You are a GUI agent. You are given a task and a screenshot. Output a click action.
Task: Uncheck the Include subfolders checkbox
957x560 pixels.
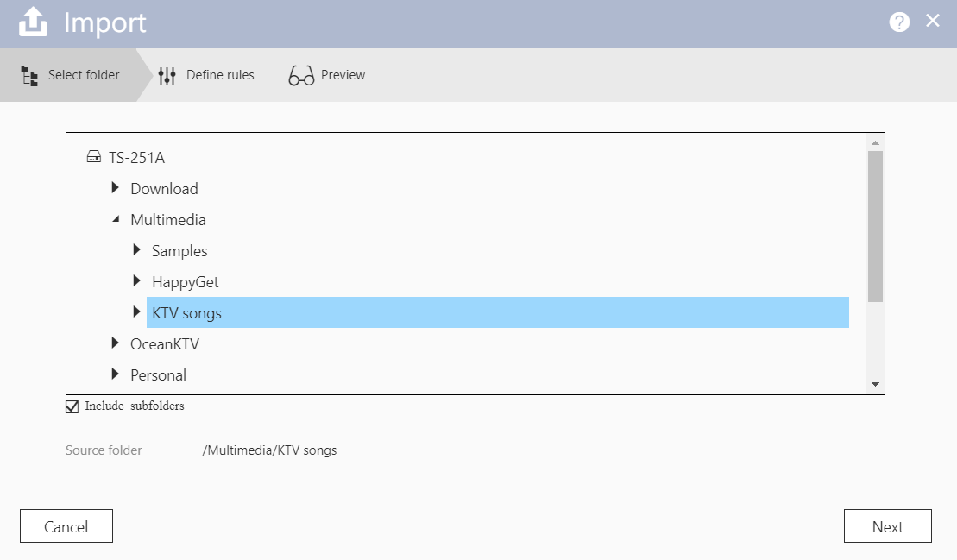pyautogui.click(x=72, y=406)
